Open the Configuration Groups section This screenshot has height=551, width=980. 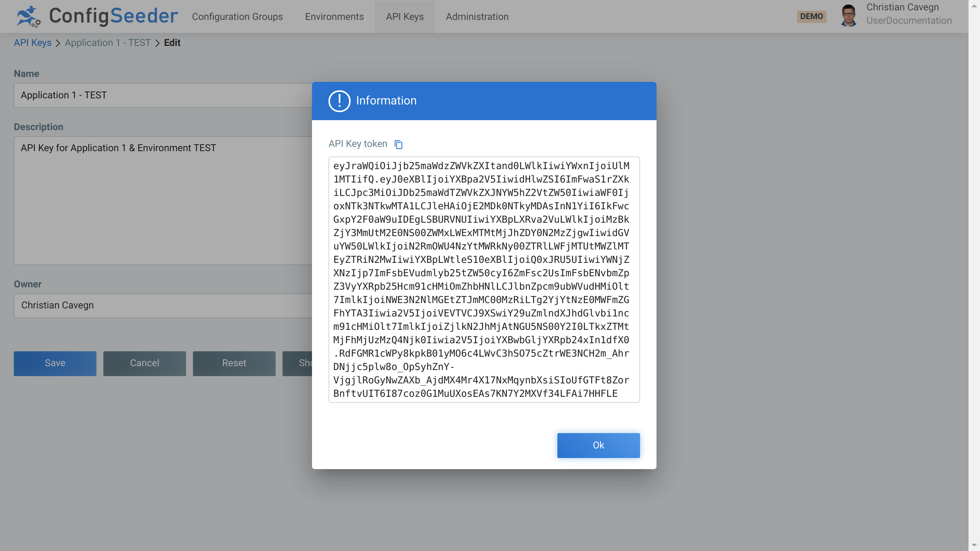tap(237, 16)
